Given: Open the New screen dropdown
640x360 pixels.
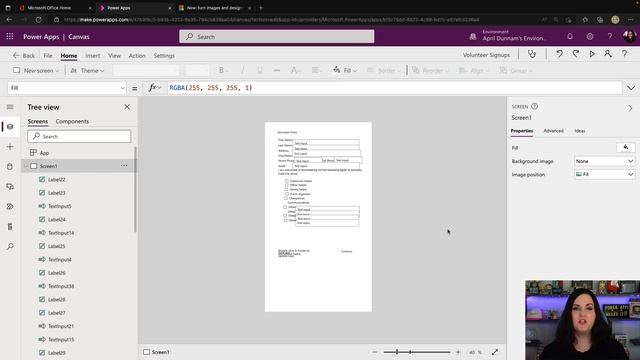Looking at the screenshot, I should coord(36,71).
